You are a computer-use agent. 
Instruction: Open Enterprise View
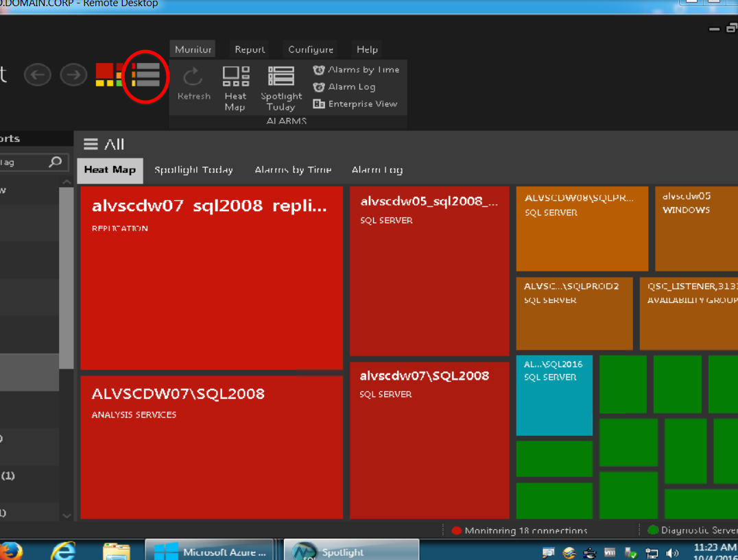(355, 104)
